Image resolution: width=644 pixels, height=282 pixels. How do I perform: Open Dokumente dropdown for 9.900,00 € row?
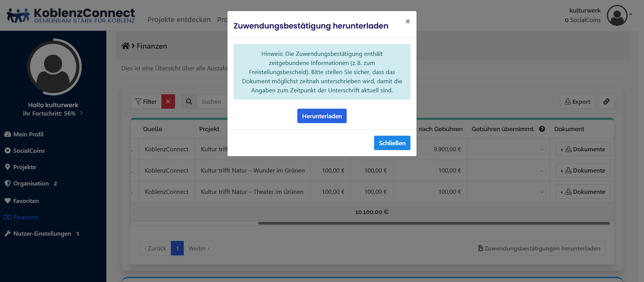pyautogui.click(x=583, y=149)
